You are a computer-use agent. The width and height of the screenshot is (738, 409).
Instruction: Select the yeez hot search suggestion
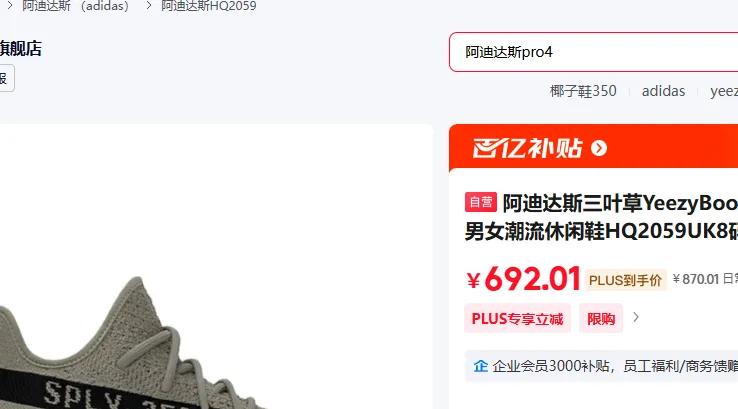pos(724,91)
